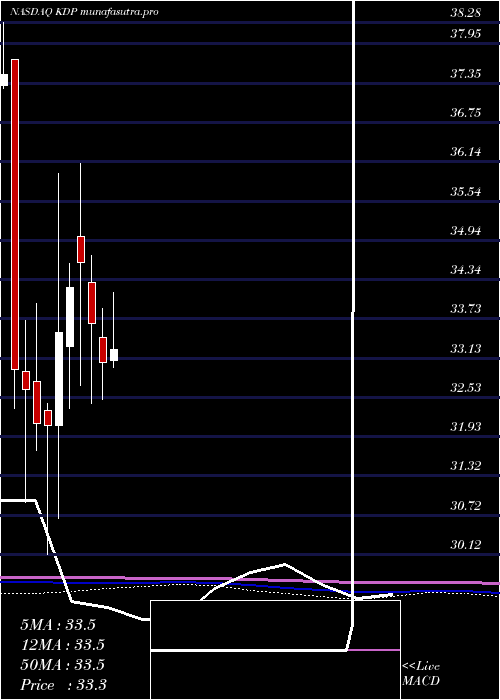Click the 35.54 price level label

tap(466, 192)
